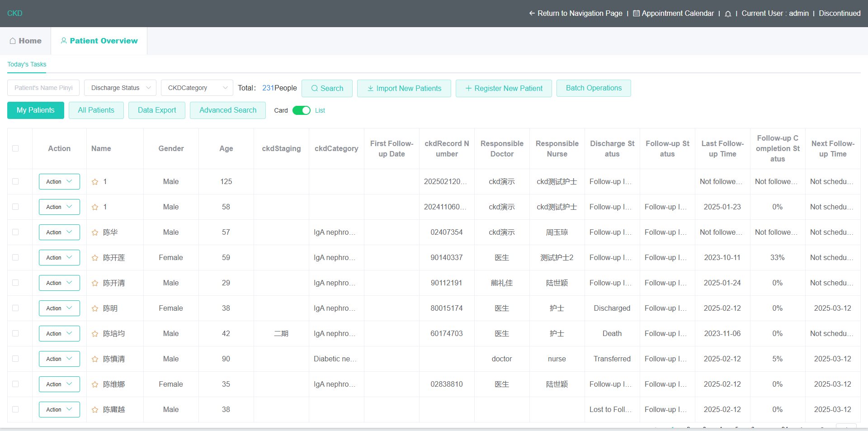
Task: Star the patient aged 58
Action: pos(95,207)
